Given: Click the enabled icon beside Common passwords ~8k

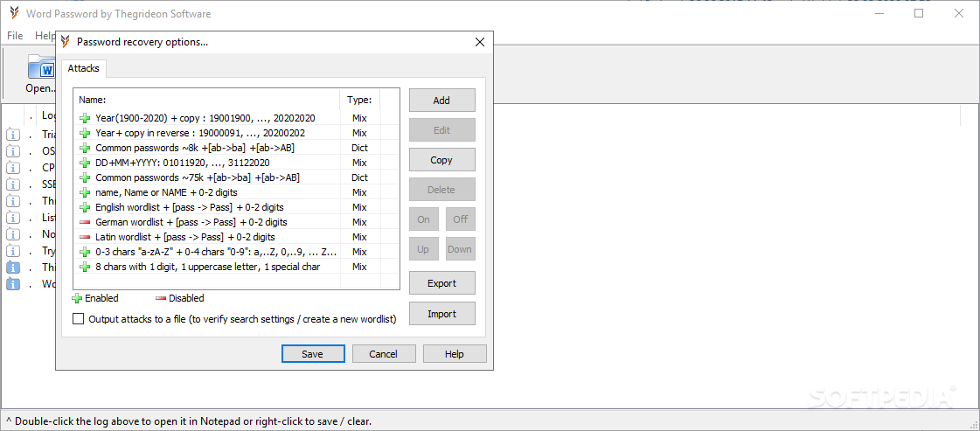Looking at the screenshot, I should click(85, 148).
